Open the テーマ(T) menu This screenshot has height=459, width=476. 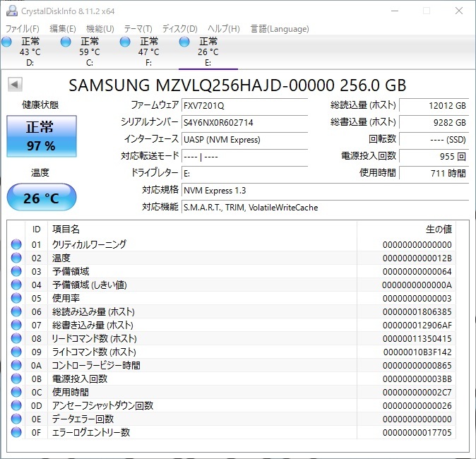coord(138,29)
